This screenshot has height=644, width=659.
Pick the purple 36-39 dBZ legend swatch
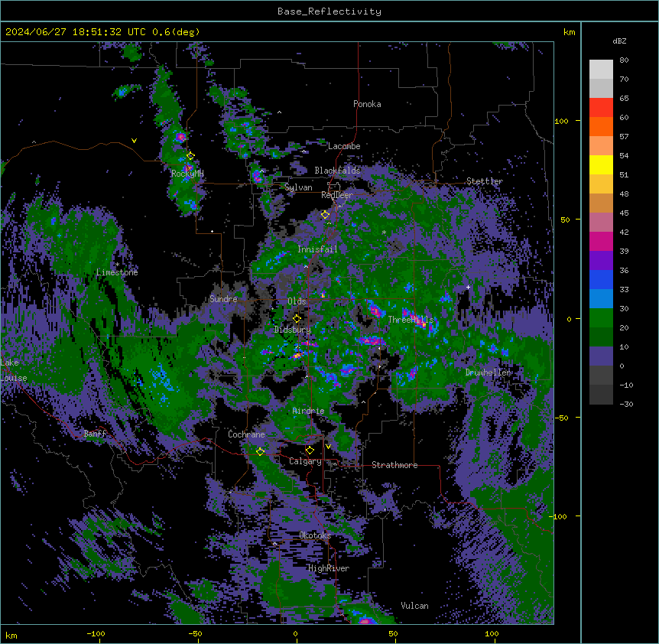click(601, 261)
